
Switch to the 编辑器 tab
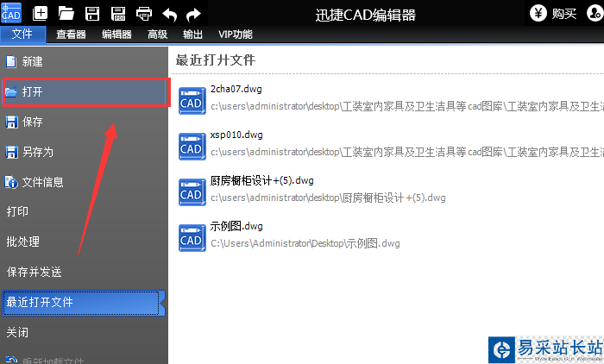(x=116, y=35)
